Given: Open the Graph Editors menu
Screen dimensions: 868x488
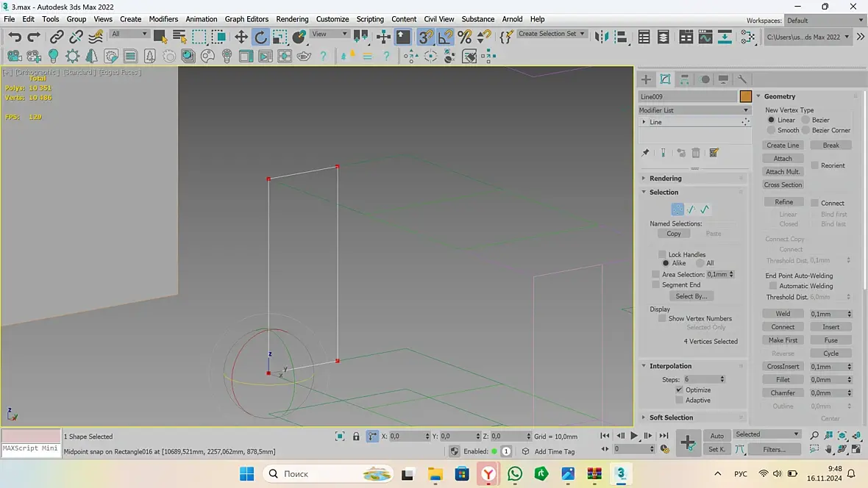Looking at the screenshot, I should pos(246,19).
